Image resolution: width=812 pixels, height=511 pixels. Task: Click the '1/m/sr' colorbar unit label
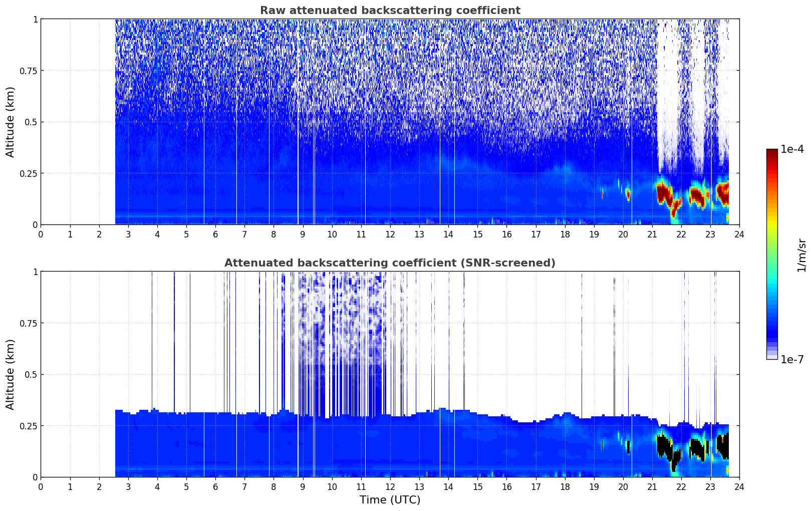coord(801,254)
